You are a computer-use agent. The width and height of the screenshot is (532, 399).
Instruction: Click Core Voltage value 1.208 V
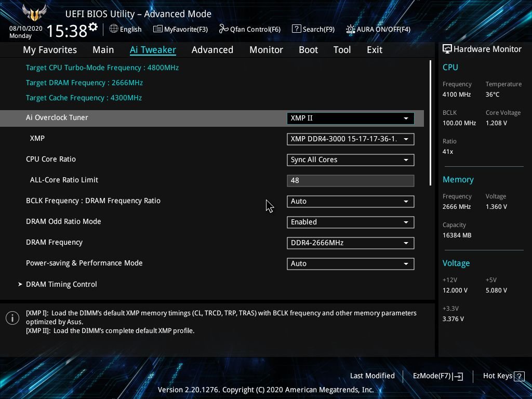pyautogui.click(x=496, y=123)
